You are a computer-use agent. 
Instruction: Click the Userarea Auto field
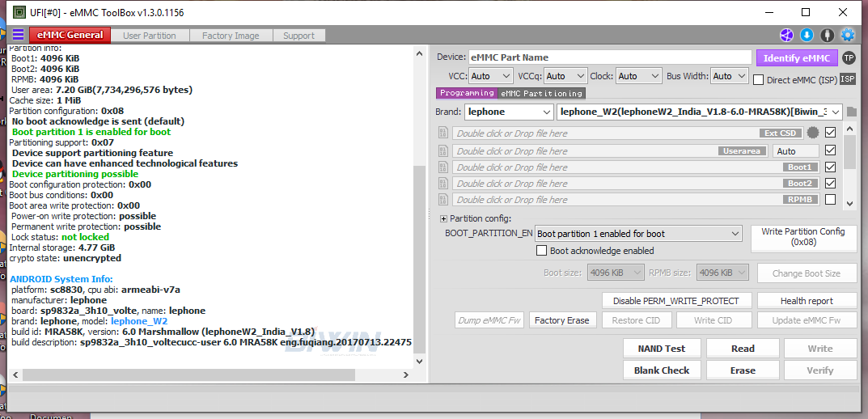point(796,150)
